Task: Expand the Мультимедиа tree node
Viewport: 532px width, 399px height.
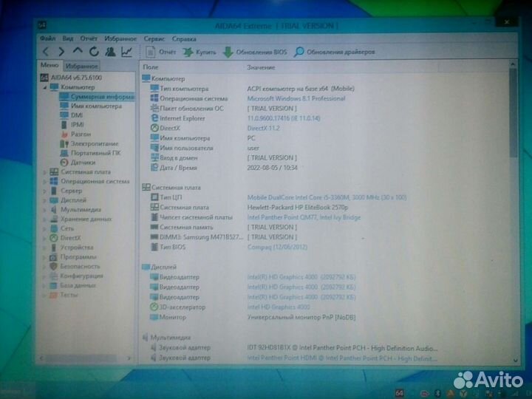Action: coord(44,210)
